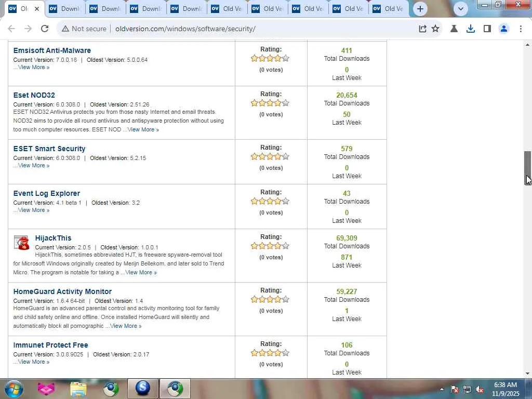Open the HomeGuard Activity Monitor link

pos(62,291)
